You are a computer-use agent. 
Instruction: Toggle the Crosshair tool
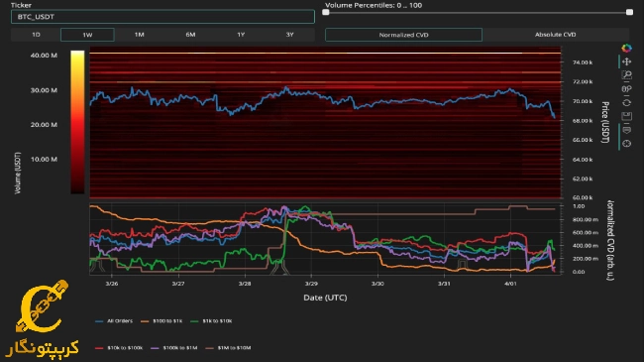tap(626, 144)
